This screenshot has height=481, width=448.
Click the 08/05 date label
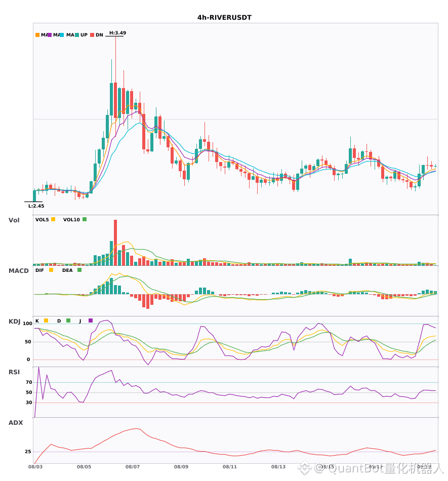84,467
